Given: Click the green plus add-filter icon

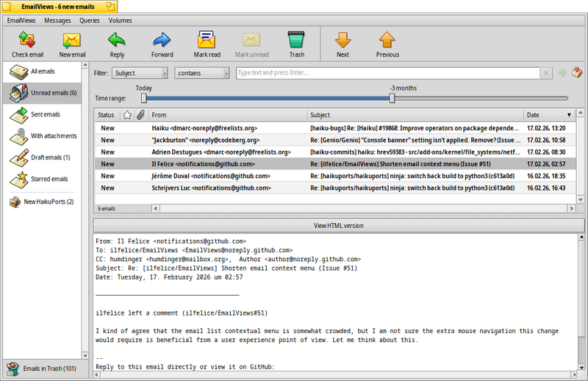Looking at the screenshot, I should pyautogui.click(x=562, y=73).
